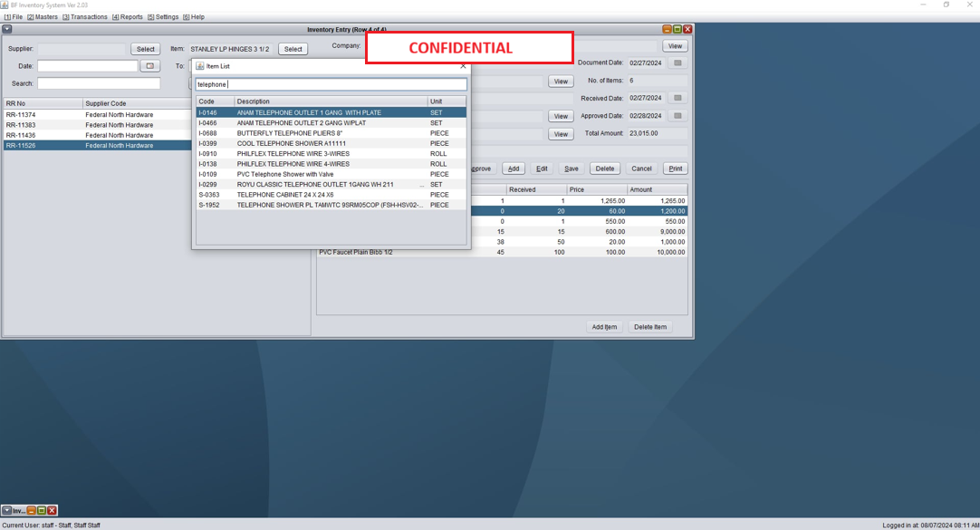This screenshot has width=980, height=530.
Task: Click the Add button
Action: coord(514,169)
